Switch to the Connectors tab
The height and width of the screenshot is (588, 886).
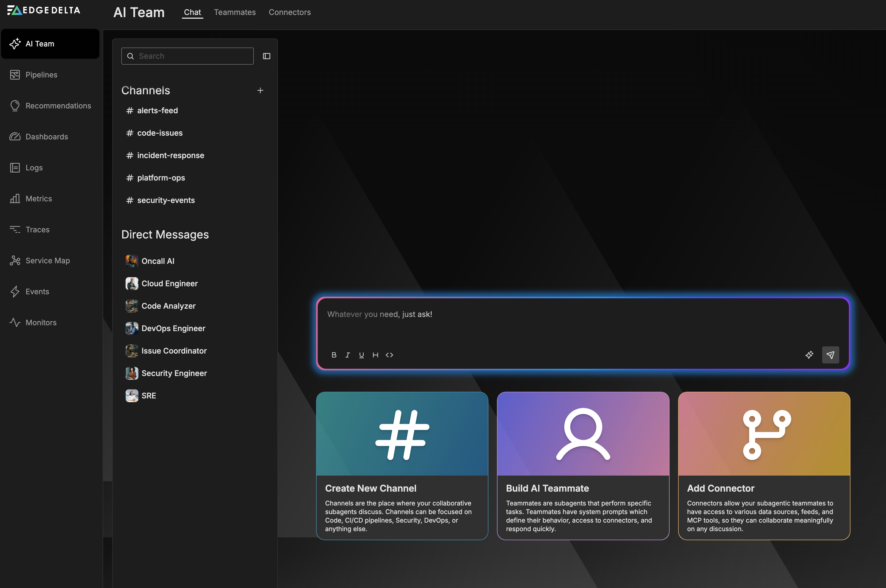(x=289, y=12)
